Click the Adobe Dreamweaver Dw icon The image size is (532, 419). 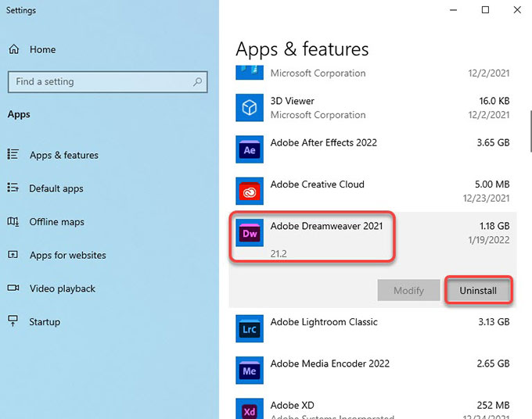(250, 233)
